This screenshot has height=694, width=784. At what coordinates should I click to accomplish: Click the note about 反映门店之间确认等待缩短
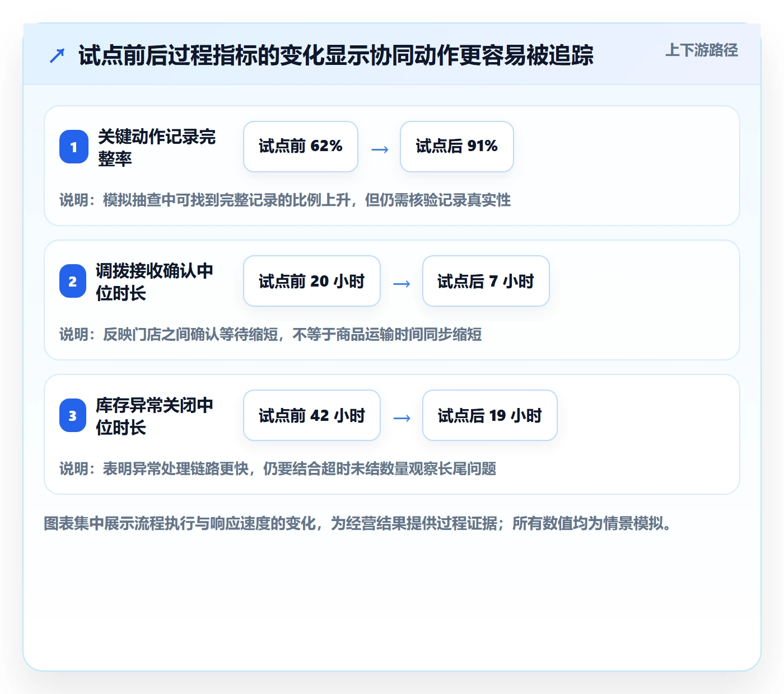(270, 334)
